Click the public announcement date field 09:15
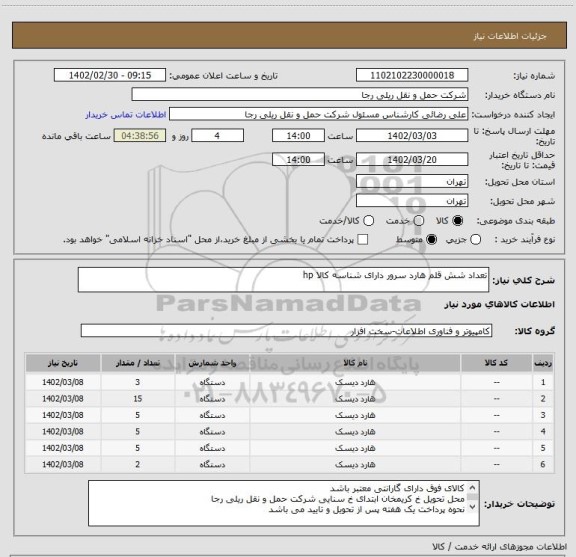The height and width of the screenshot is (557, 576). 110,75
